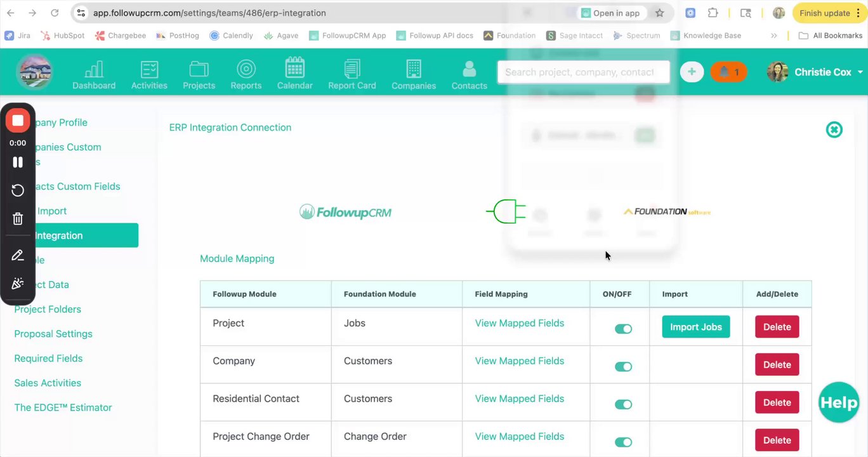
Task: Stop the screen recording
Action: 18,121
